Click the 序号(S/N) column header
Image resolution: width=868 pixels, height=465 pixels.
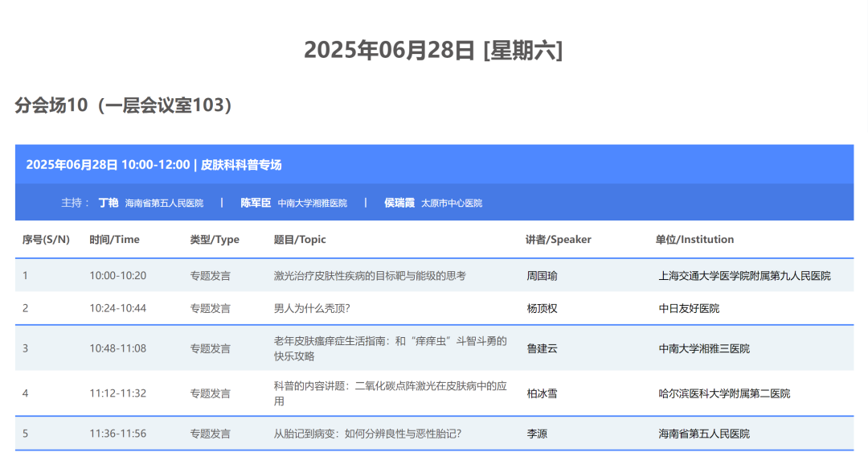(47, 239)
